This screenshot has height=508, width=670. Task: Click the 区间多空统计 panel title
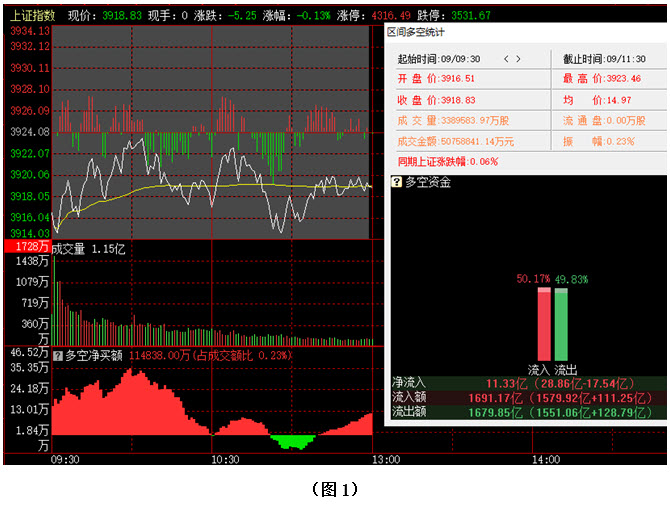[418, 33]
